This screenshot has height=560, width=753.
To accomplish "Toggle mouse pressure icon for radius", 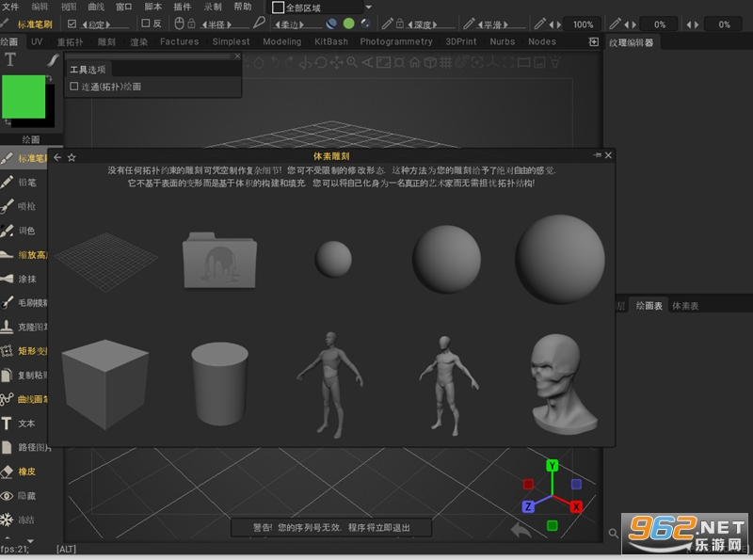I will (x=179, y=23).
